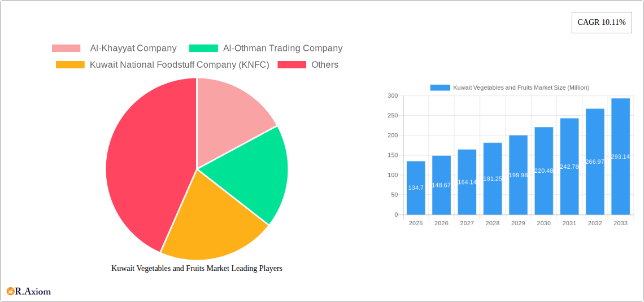
Task: Click the 150 y-axis label
Action: [393, 155]
